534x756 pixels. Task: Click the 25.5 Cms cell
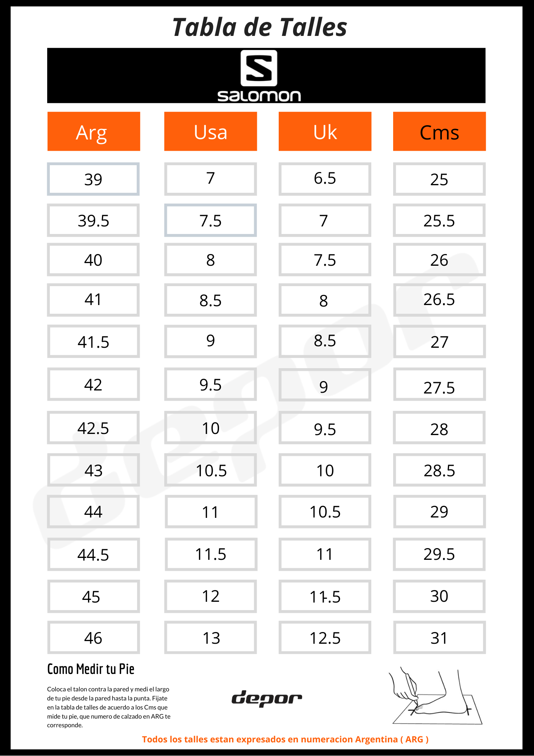[x=440, y=220]
